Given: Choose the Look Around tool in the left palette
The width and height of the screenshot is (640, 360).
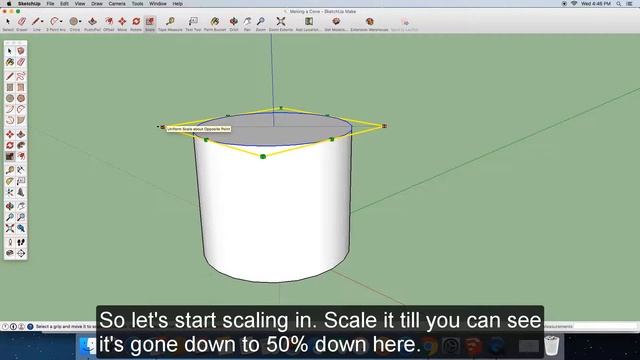Looking at the screenshot, I should pyautogui.click(x=10, y=253).
